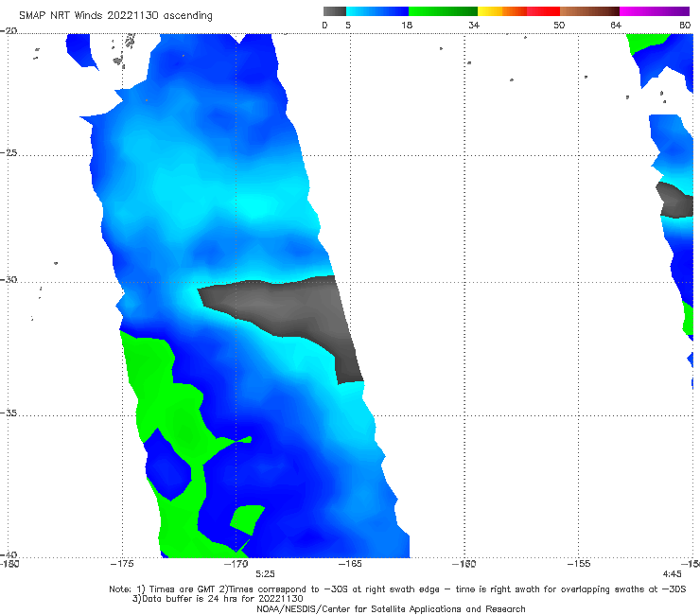Click colorbar label '50'
This screenshot has width=700, height=615.
pos(559,26)
